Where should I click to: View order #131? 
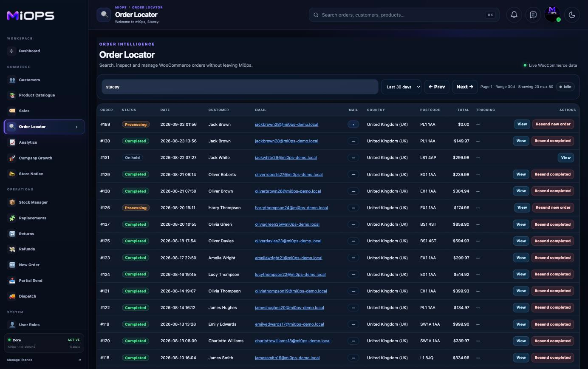pyautogui.click(x=566, y=158)
